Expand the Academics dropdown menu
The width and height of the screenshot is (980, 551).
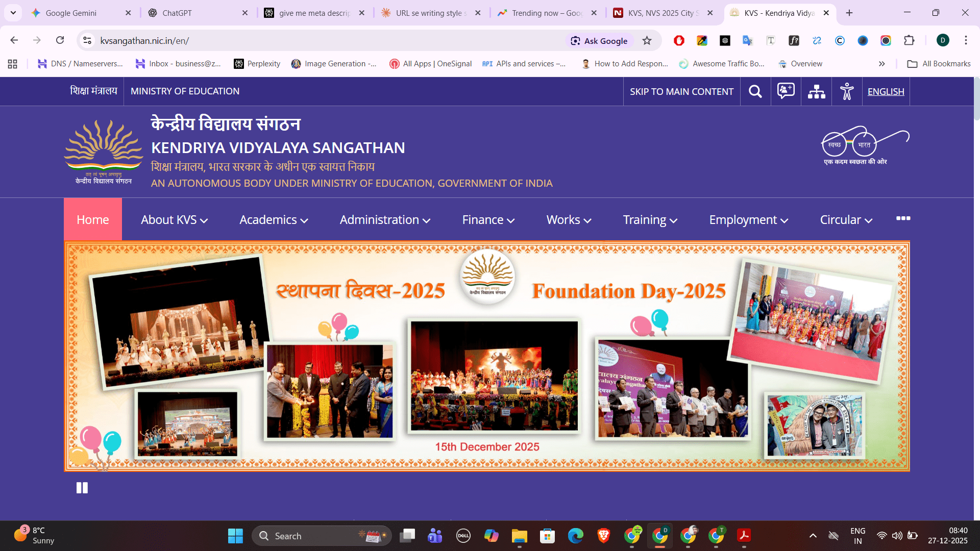(273, 219)
